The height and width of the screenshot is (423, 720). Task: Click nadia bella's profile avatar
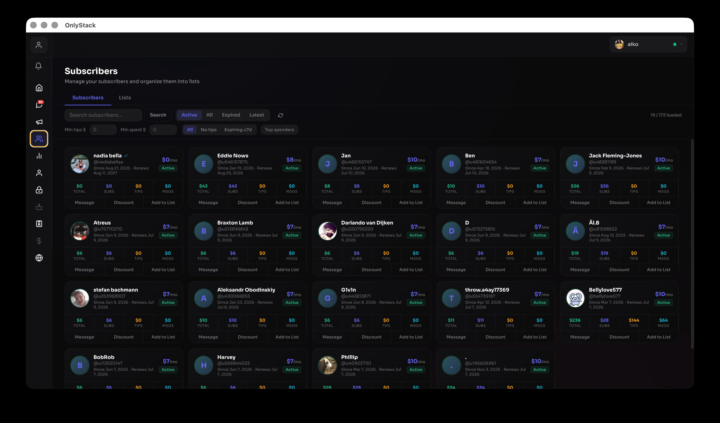[79, 164]
